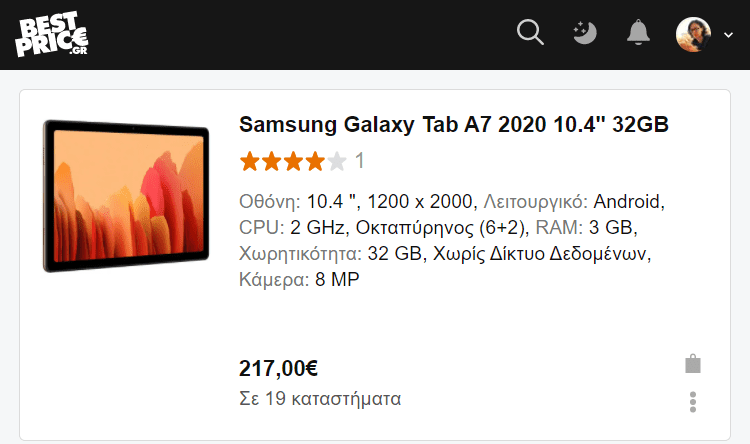Viewport: 750px width, 444px height.
Task: Click 'Σε 19 καταστήματα' stores link
Action: coord(320,399)
